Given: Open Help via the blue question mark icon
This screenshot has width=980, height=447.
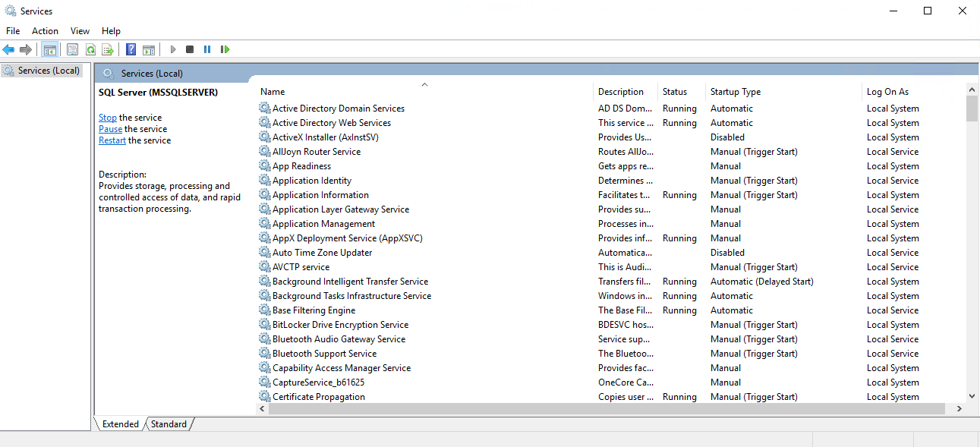Looking at the screenshot, I should pos(131,49).
